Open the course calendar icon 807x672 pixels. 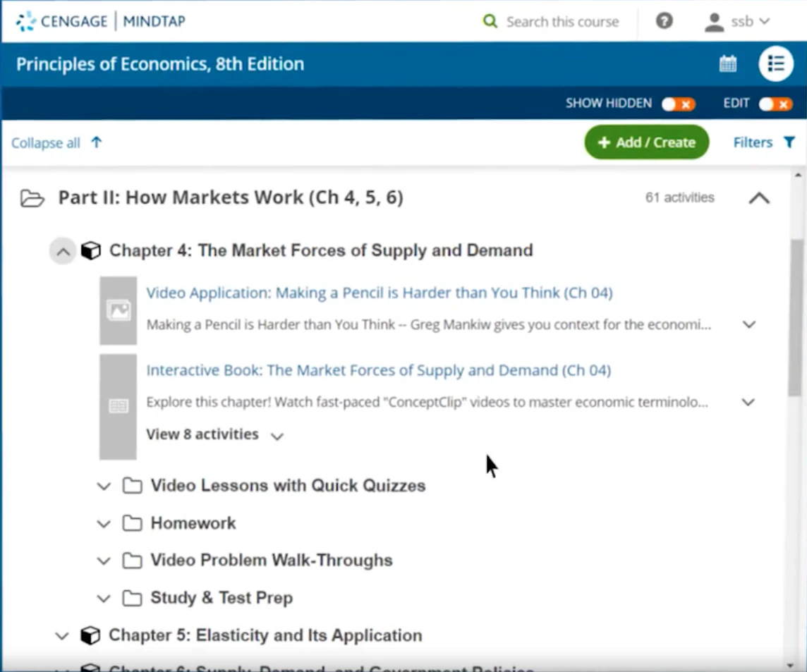click(728, 63)
